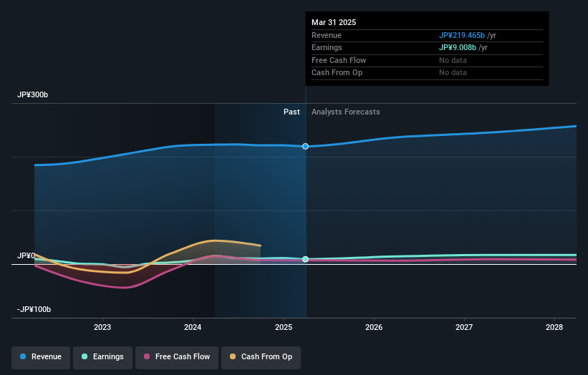Click the 2025 x-axis label
The width and height of the screenshot is (588, 375).
(x=284, y=327)
